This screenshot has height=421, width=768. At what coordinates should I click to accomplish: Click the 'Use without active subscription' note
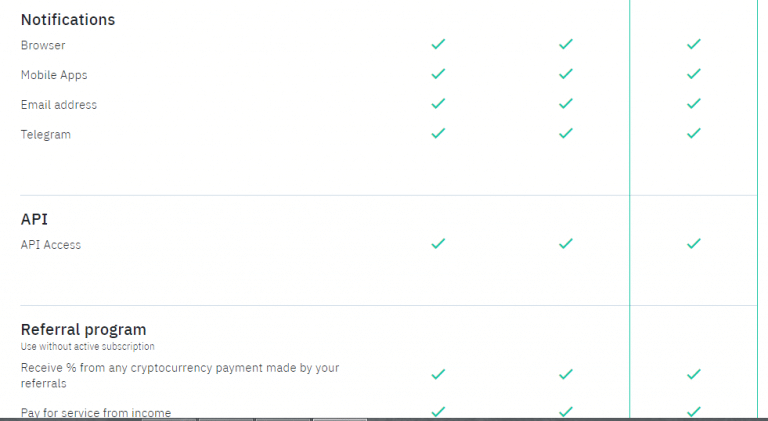click(88, 347)
